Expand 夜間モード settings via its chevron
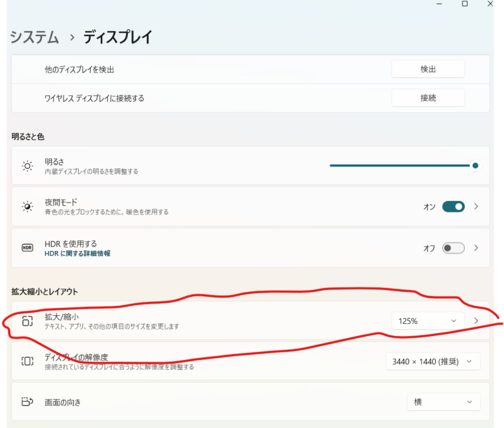504x428 pixels. (x=476, y=207)
